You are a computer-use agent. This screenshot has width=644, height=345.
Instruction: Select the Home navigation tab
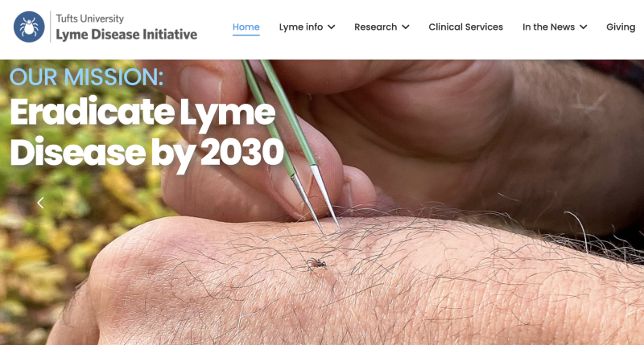(246, 27)
